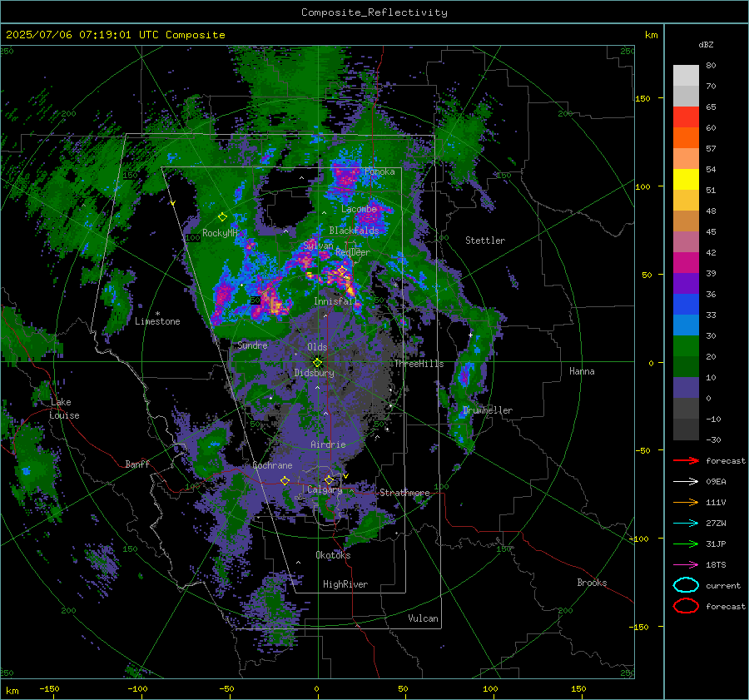Click the Innisfail city label
Viewport: 749px width, 700px height.
click(335, 301)
